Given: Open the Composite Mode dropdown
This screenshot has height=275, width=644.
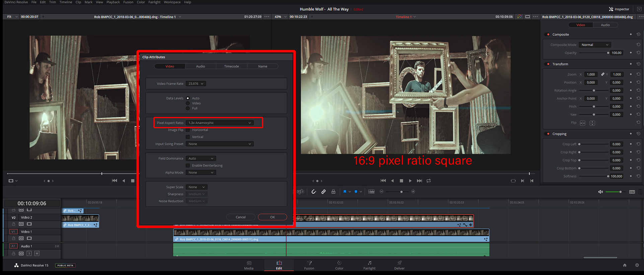Looking at the screenshot, I should 595,45.
